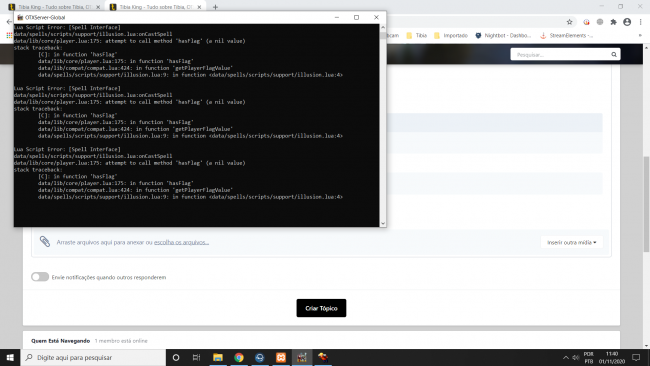650x366 pixels.
Task: Click the OTXServer-Global window title icon
Action: pyautogui.click(x=20, y=17)
